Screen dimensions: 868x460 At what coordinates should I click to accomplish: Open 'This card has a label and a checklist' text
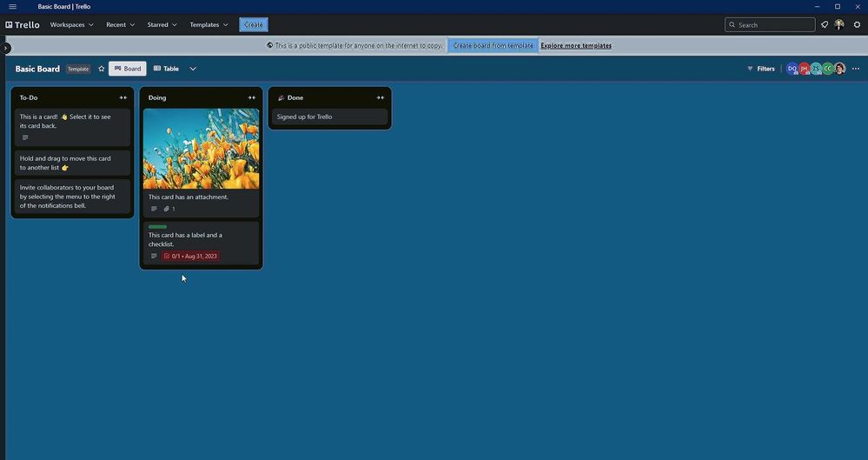(x=185, y=239)
